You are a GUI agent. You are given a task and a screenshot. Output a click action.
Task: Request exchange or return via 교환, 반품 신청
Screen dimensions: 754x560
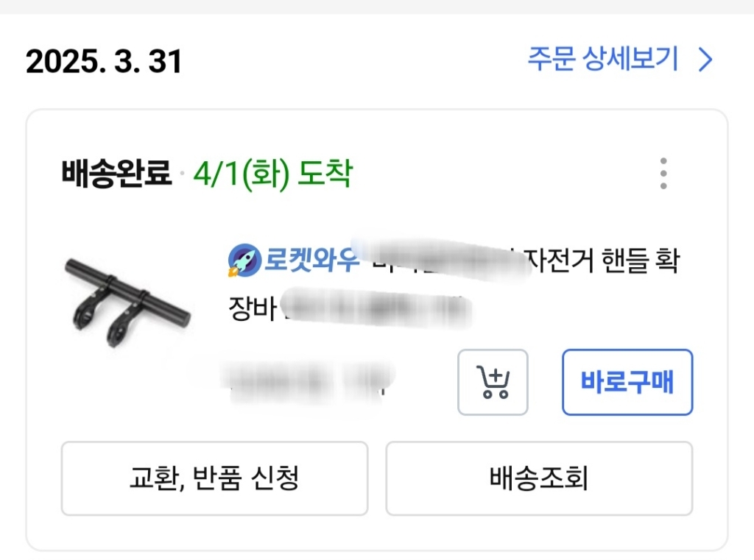tap(214, 478)
